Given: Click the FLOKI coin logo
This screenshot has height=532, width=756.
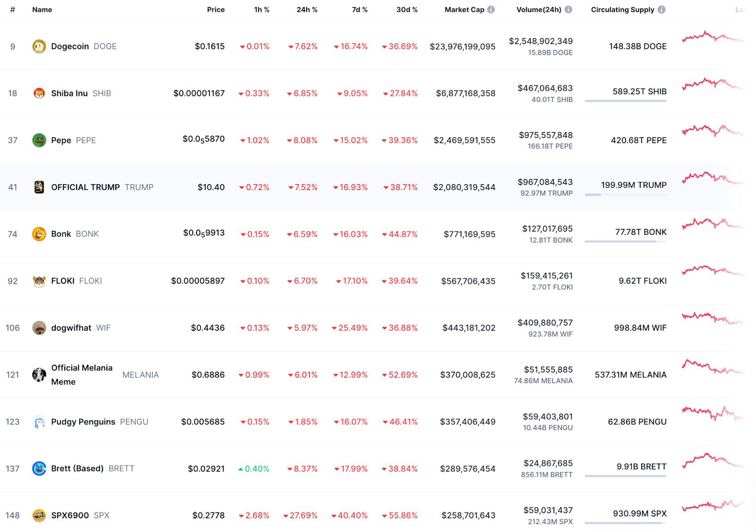Looking at the screenshot, I should tap(39, 281).
